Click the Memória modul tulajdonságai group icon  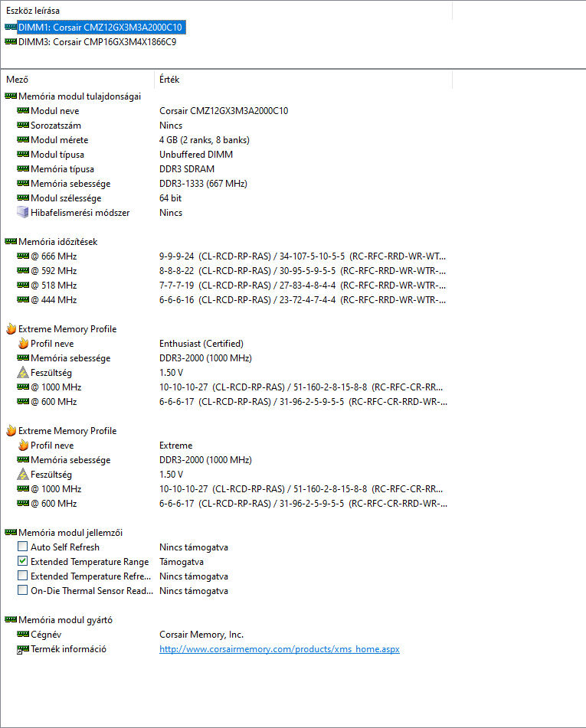(11, 96)
